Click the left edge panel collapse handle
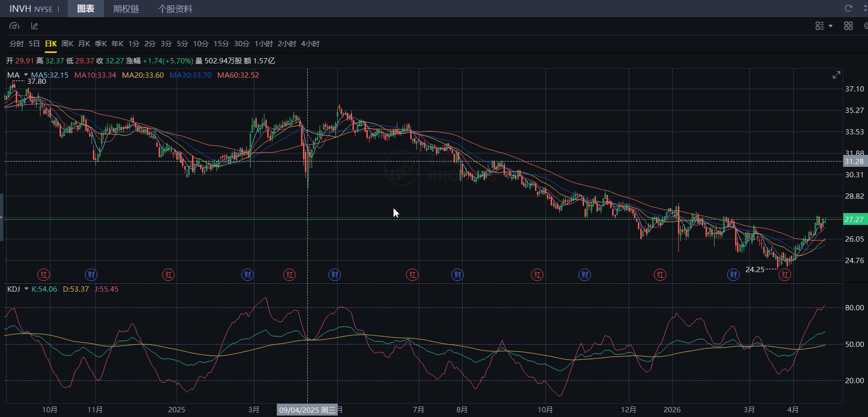The height and width of the screenshot is (417, 868). coord(2,217)
